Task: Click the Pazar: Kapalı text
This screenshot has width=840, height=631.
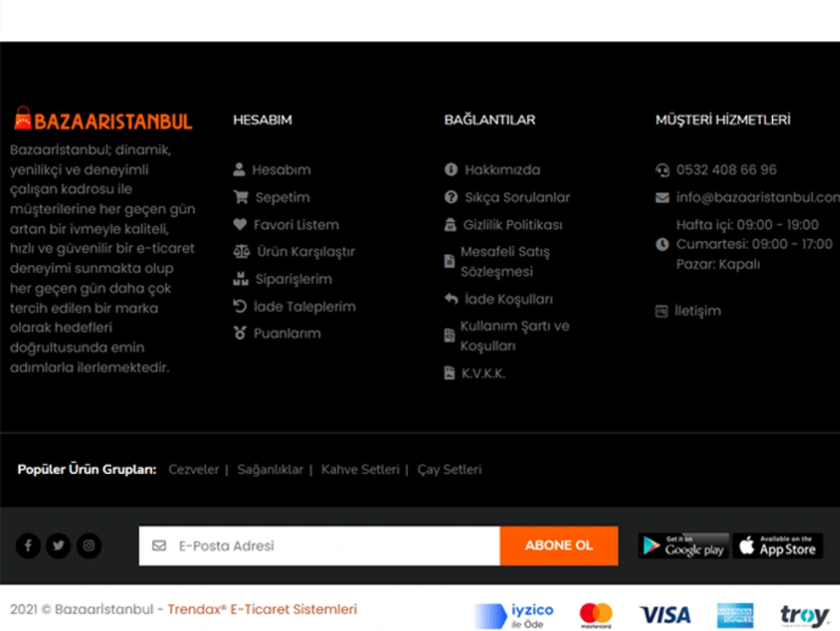Action: pos(718,264)
